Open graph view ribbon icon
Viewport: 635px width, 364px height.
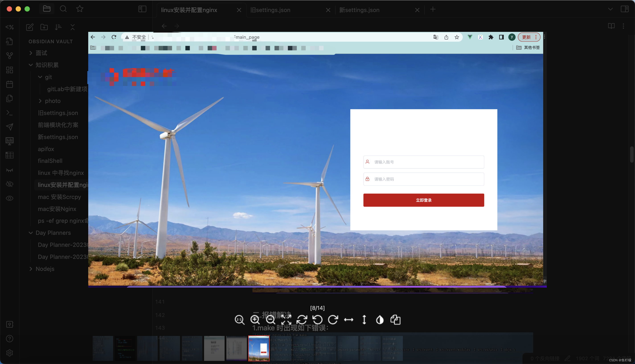[10, 55]
